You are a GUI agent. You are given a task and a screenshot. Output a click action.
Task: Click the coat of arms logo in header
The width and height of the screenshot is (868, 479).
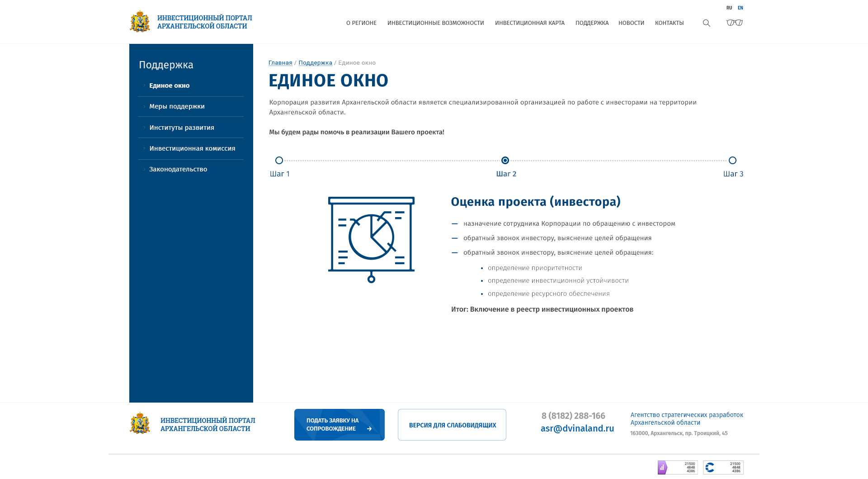pyautogui.click(x=140, y=22)
